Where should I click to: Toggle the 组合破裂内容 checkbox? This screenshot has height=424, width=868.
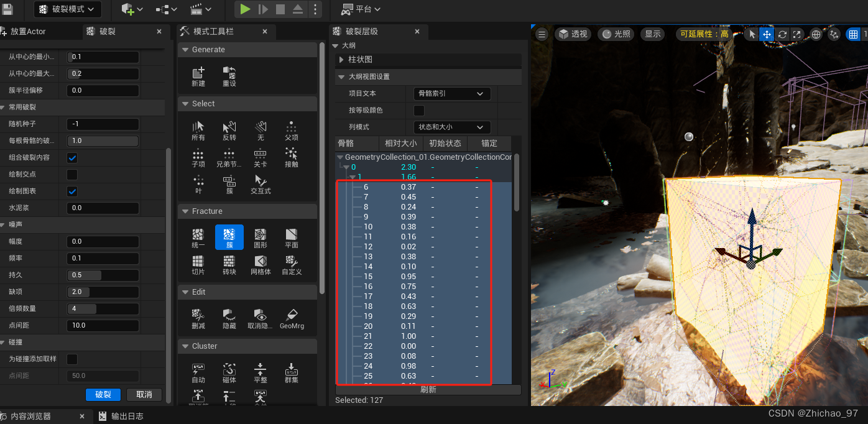[x=72, y=158]
